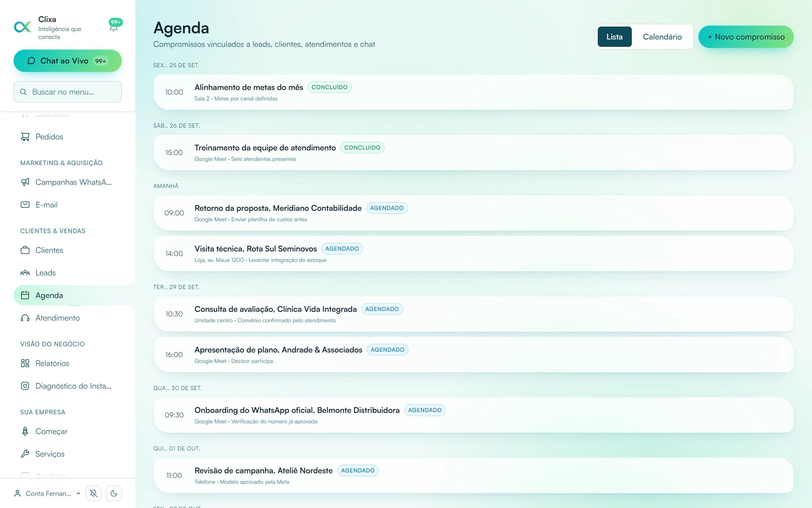Image resolution: width=812 pixels, height=508 pixels.
Task: Click + Novo compromisso button
Action: (746, 37)
